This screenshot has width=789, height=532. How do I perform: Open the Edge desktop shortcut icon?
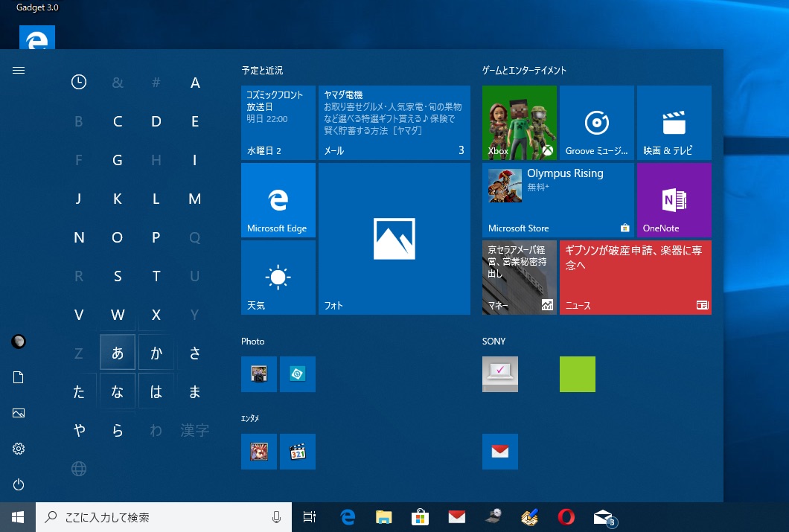click(36, 37)
